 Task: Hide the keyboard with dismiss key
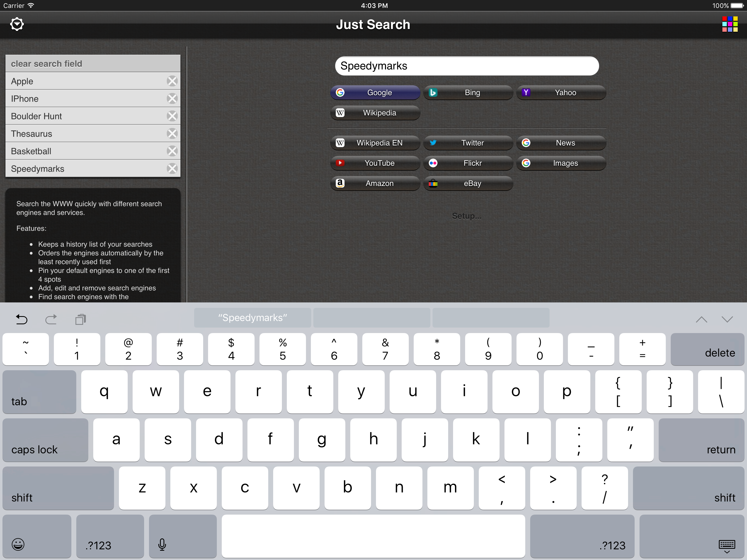[691, 536]
